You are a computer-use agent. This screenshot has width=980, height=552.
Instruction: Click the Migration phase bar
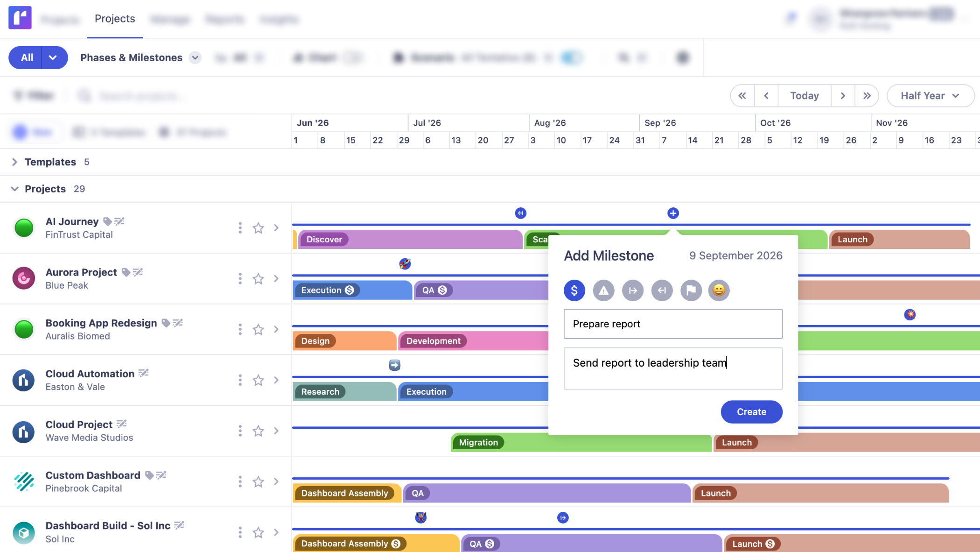[x=581, y=442]
